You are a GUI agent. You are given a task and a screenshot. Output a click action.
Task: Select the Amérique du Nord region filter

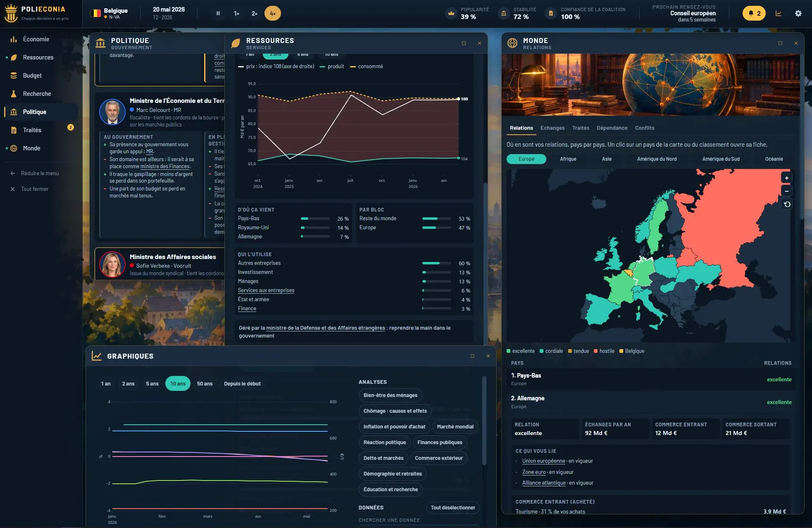(657, 159)
